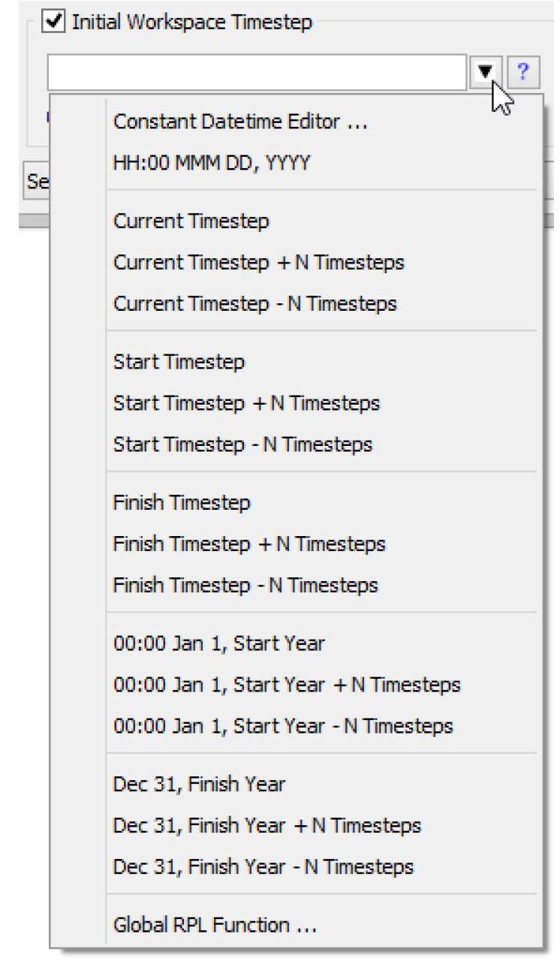Choose 00:00 Jan 1, Start Year + N Timesteps
The image size is (560, 970).
pos(287,685)
